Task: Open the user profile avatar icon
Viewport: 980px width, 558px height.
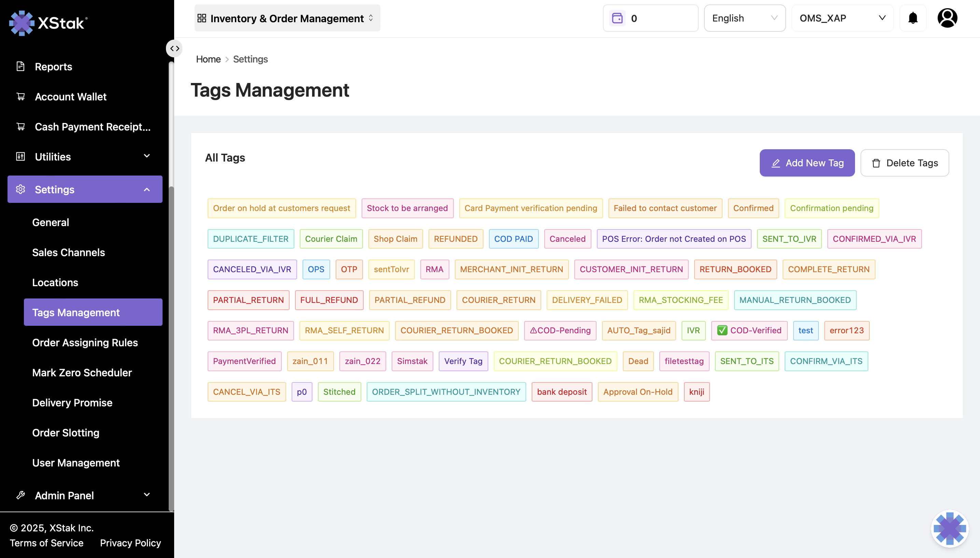Action: point(947,18)
